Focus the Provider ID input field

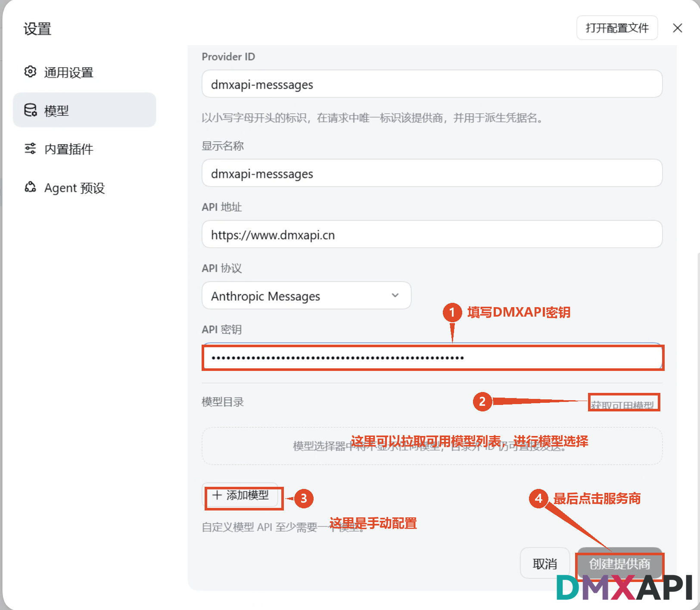pyautogui.click(x=432, y=84)
